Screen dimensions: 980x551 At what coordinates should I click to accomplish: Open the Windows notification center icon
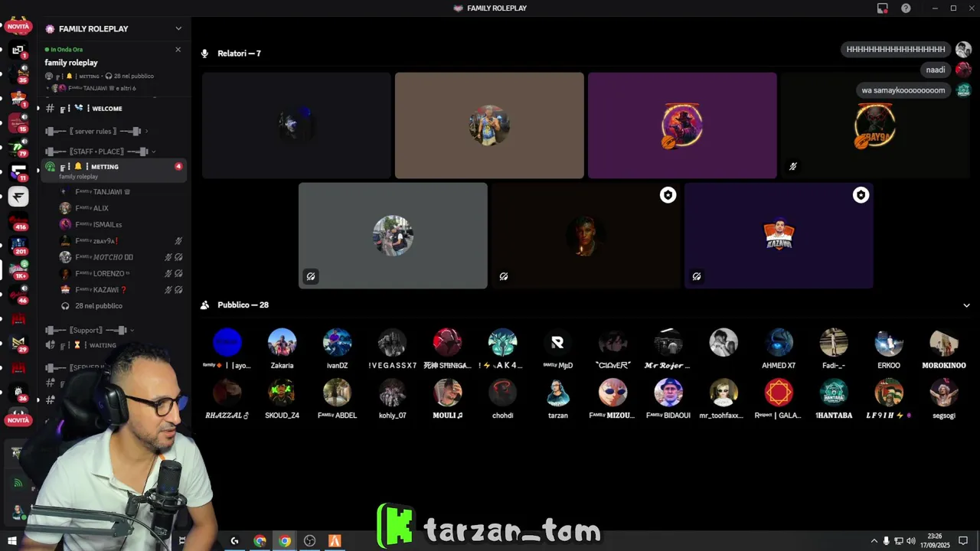(x=963, y=541)
